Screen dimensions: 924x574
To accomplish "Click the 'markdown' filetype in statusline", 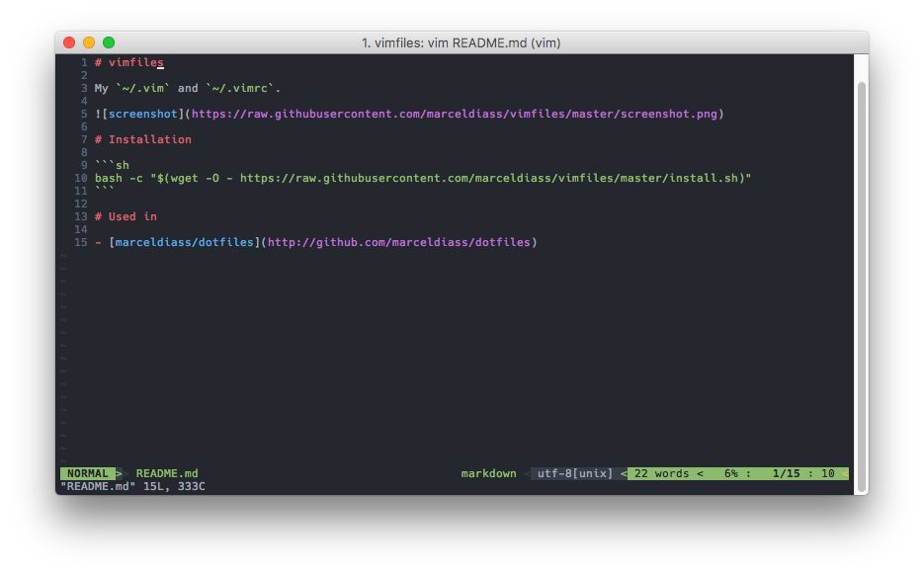I will tap(488, 474).
